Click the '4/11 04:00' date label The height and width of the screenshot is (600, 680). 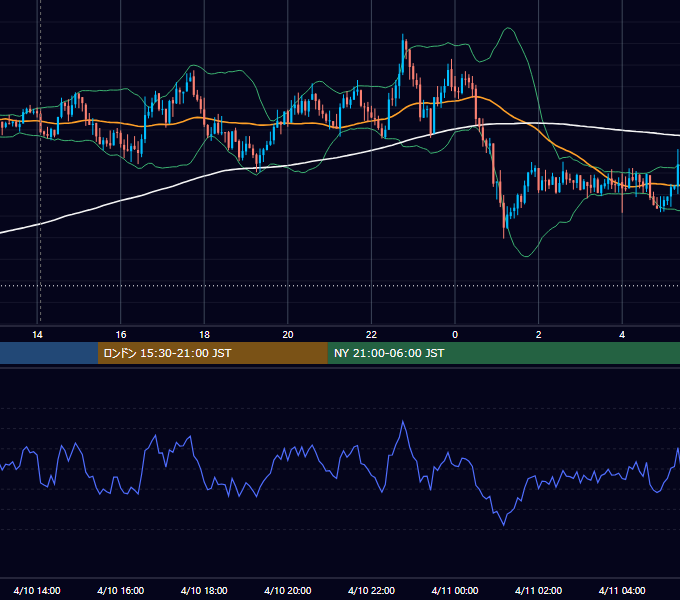[622, 590]
